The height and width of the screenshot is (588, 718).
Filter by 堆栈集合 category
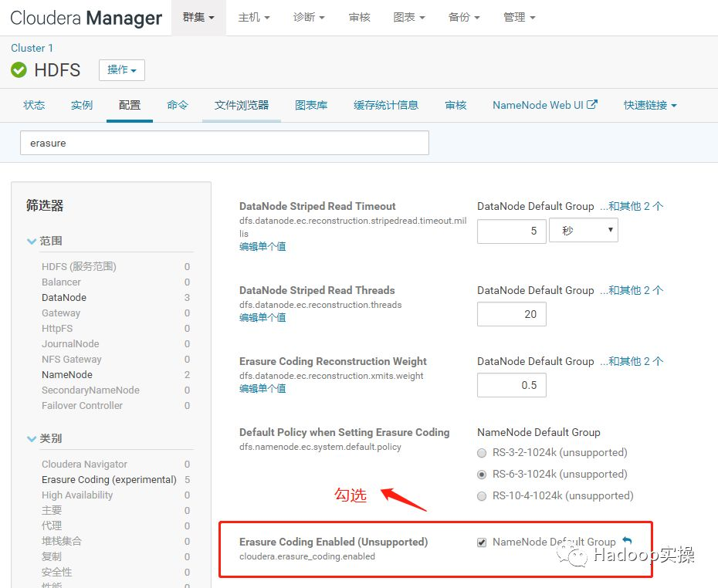point(61,542)
